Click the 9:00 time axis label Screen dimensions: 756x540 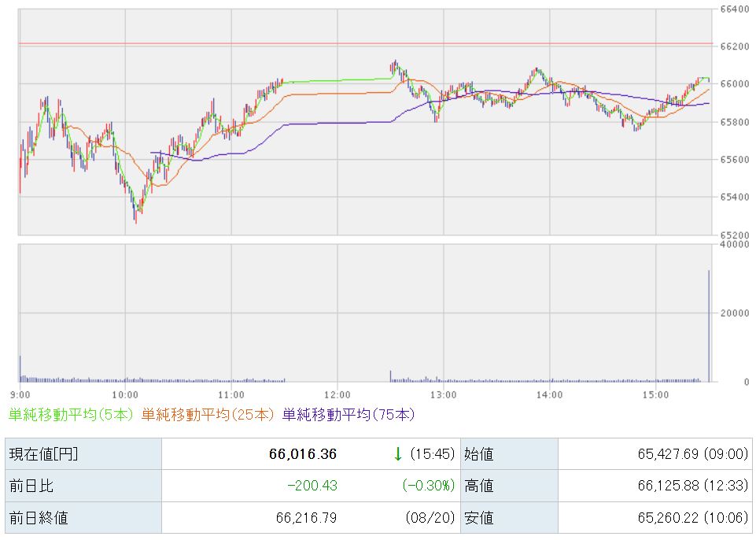(x=20, y=395)
